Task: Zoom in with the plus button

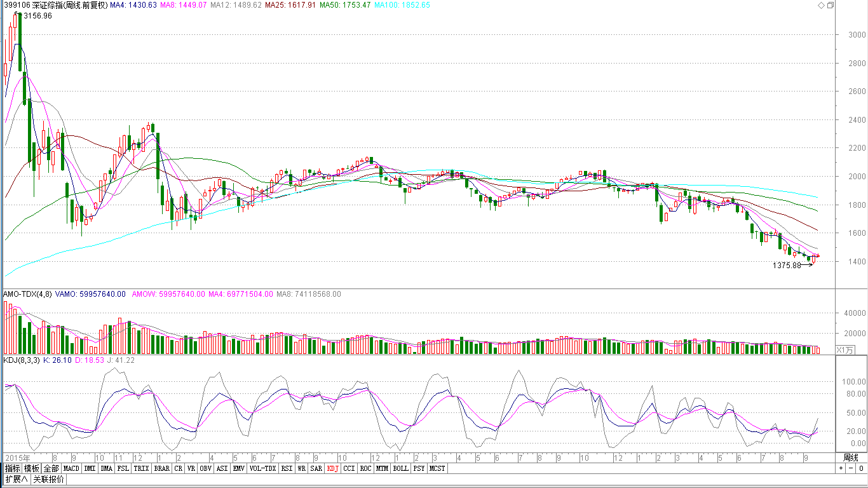Action: (x=841, y=468)
